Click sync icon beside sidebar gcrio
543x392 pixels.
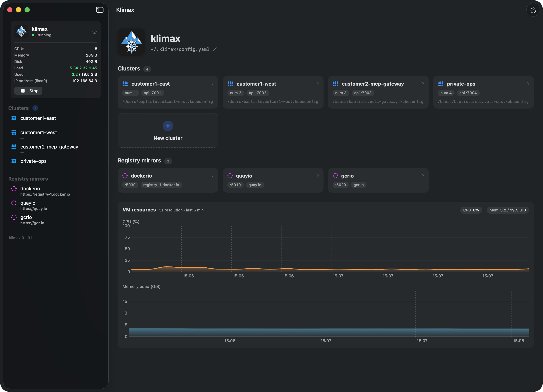pyautogui.click(x=14, y=217)
